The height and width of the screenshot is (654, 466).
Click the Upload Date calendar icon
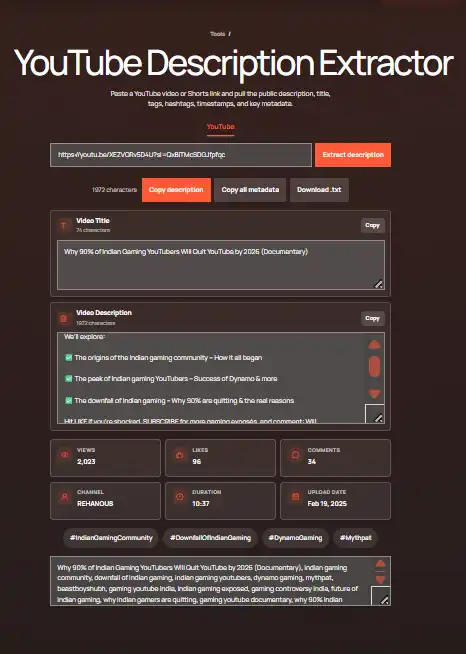(x=295, y=497)
